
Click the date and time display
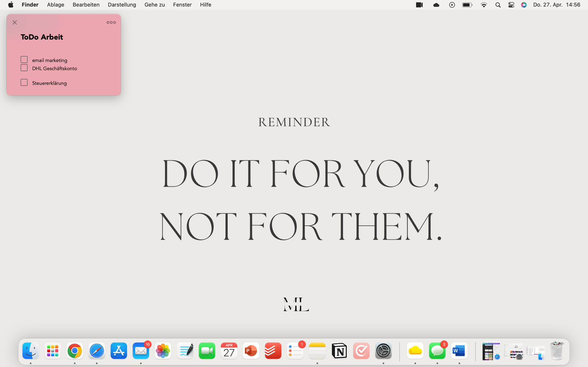pyautogui.click(x=557, y=5)
